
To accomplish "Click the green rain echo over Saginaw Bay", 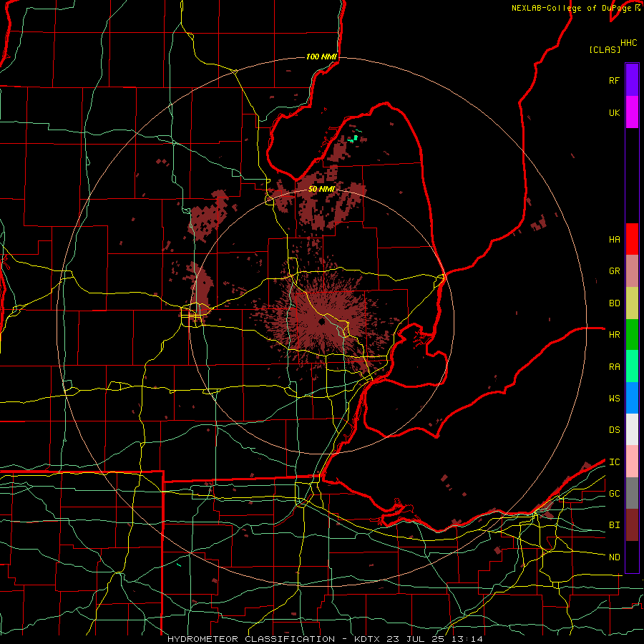I will point(355,139).
